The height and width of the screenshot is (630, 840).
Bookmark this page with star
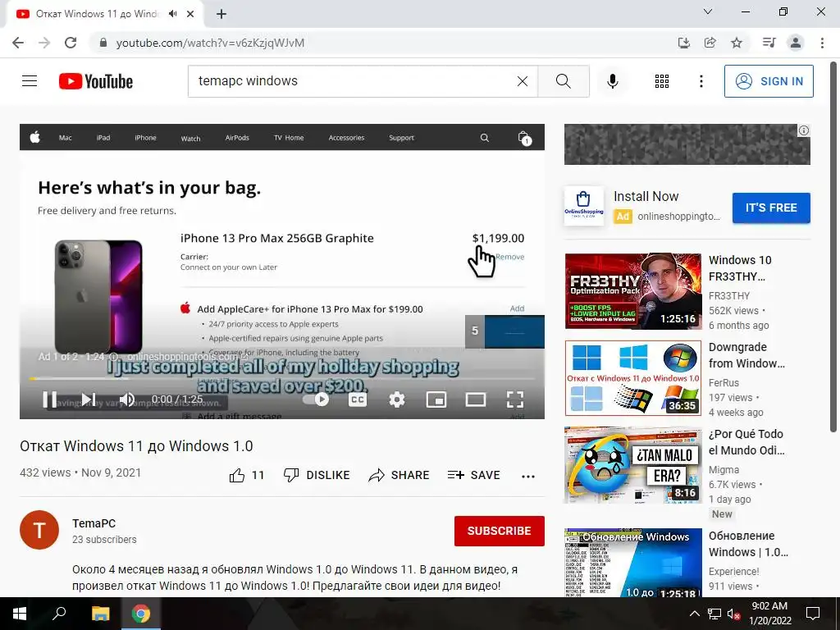[737, 43]
